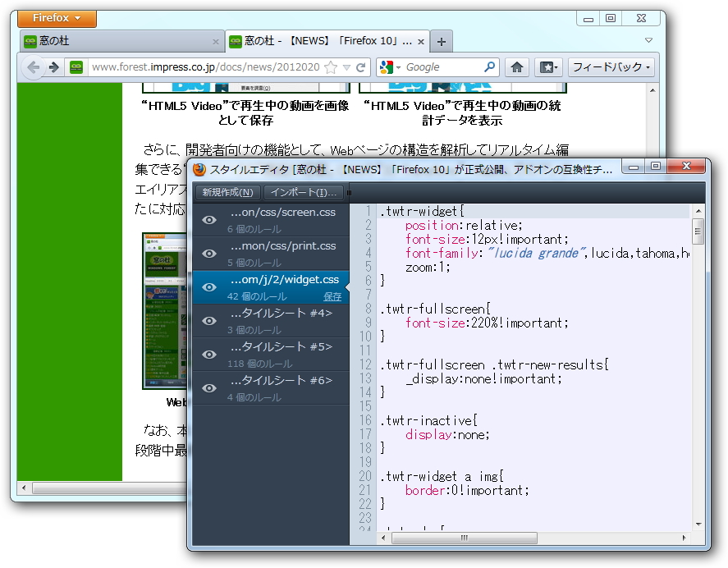Toggle visibility of widget.css stylesheet
The width and height of the screenshot is (728, 568).
pyautogui.click(x=209, y=287)
